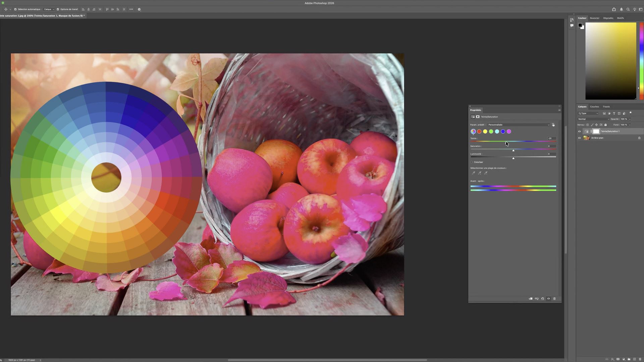Open the Nuancier tab
The width and height of the screenshot is (644, 362).
(x=594, y=18)
